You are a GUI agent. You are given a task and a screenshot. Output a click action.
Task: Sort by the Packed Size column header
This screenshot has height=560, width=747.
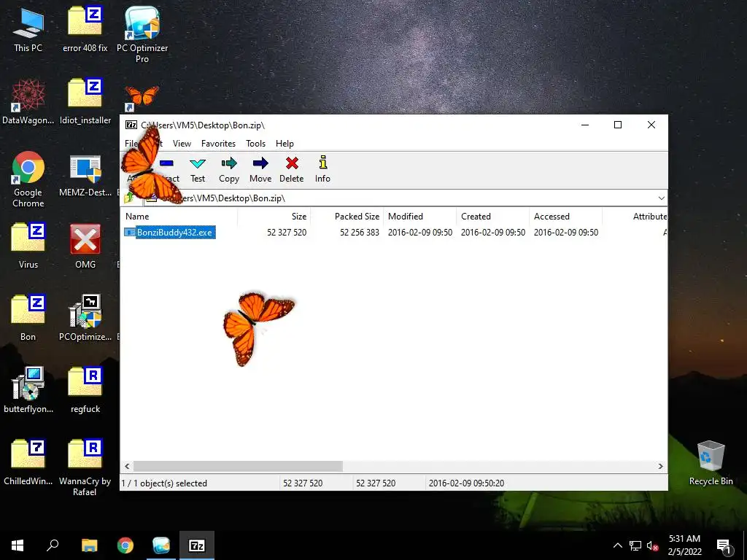point(347,216)
